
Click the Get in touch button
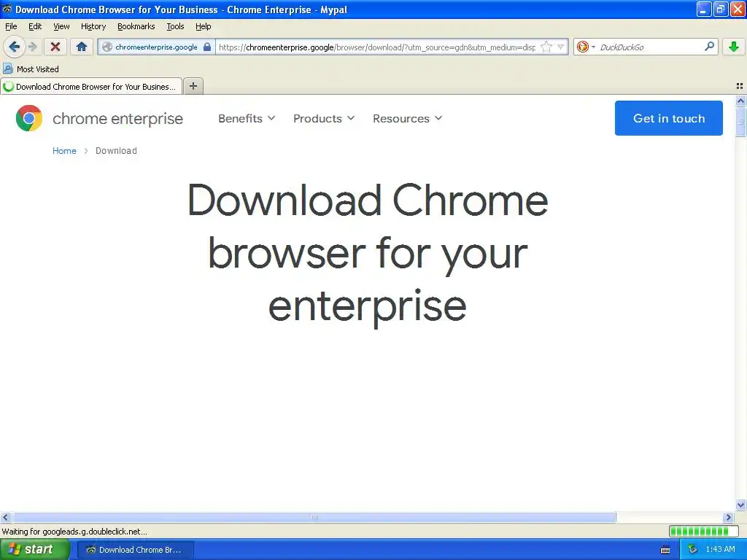pos(669,118)
